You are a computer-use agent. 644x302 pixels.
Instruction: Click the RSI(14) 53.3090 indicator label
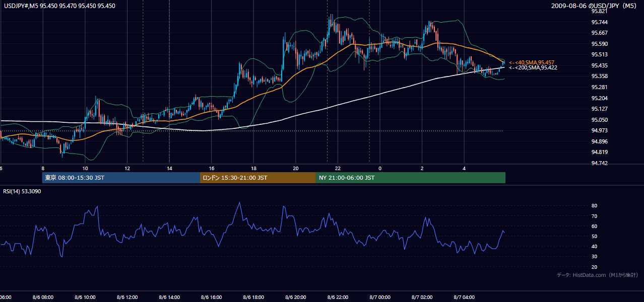(x=22, y=191)
